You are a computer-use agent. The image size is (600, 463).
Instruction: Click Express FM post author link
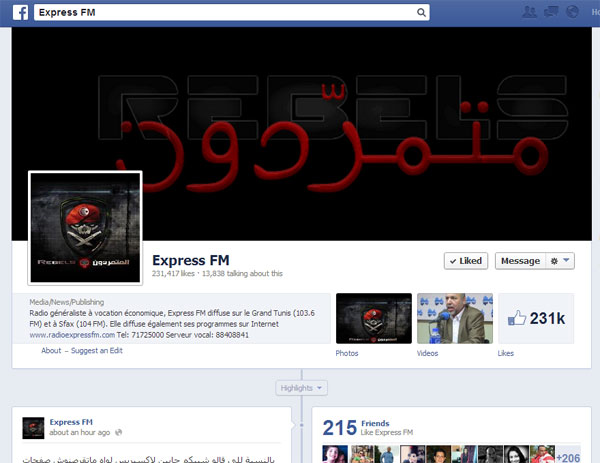coord(71,422)
